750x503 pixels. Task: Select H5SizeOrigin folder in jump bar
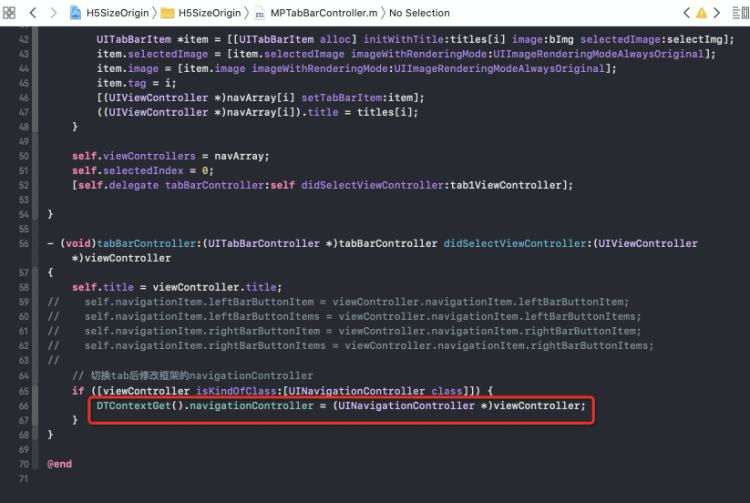point(209,13)
